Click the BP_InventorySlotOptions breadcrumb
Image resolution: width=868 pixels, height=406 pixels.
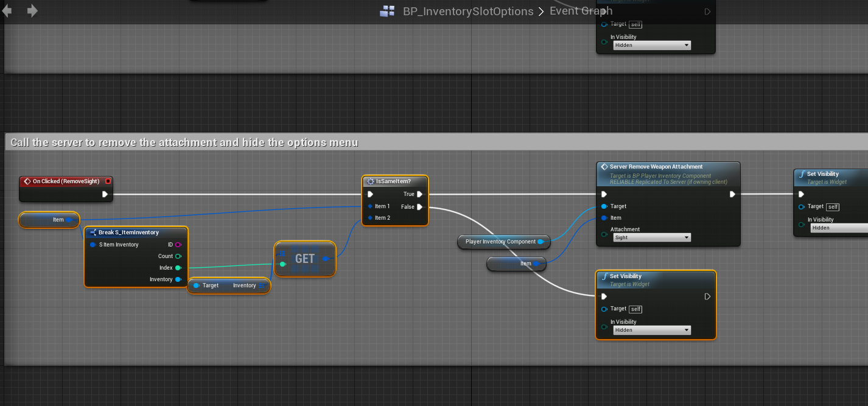[467, 12]
